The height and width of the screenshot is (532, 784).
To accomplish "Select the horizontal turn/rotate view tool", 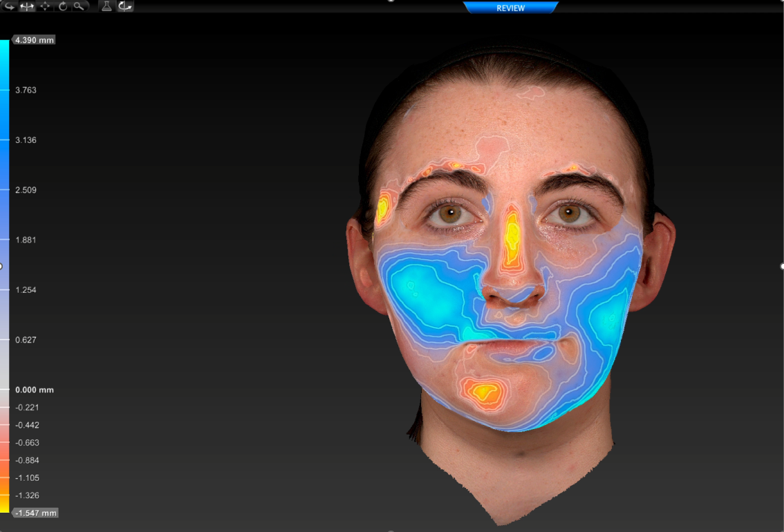I will (x=28, y=6).
